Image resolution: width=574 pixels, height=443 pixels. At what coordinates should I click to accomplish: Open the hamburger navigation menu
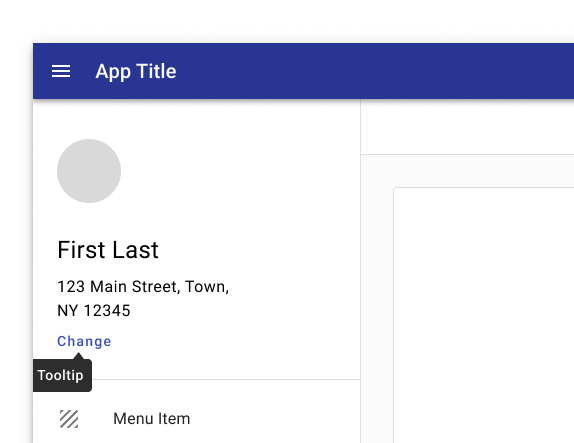61,71
